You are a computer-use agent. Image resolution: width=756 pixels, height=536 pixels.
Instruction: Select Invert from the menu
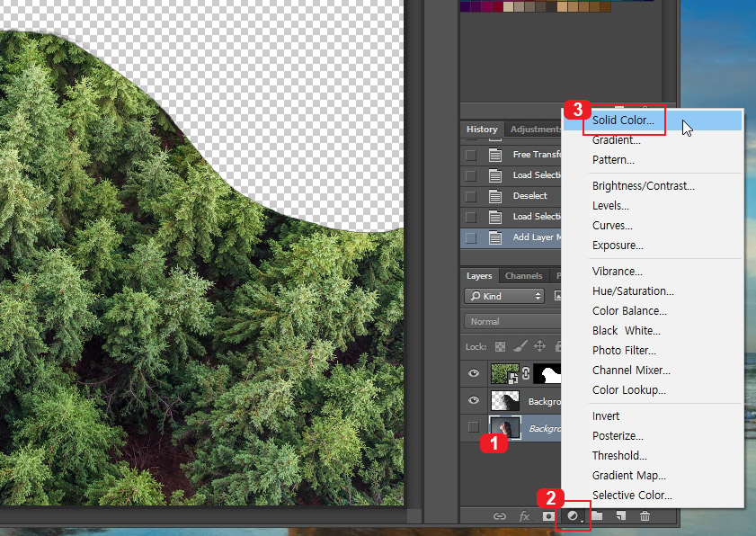(653, 415)
